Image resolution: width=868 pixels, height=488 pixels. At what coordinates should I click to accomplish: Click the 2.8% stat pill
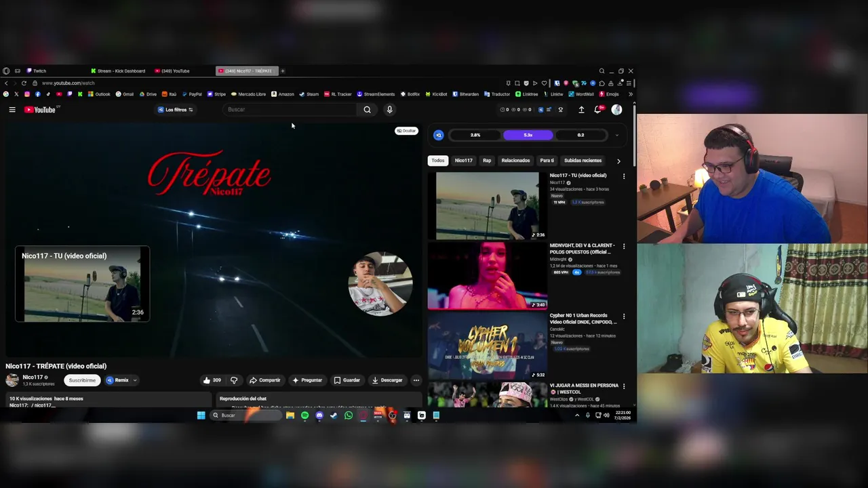point(475,136)
